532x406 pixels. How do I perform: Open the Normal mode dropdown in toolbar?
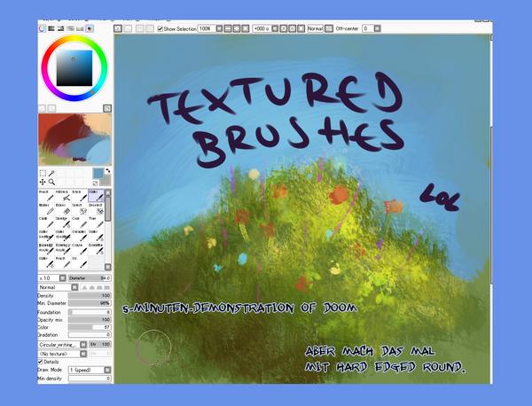(x=329, y=29)
